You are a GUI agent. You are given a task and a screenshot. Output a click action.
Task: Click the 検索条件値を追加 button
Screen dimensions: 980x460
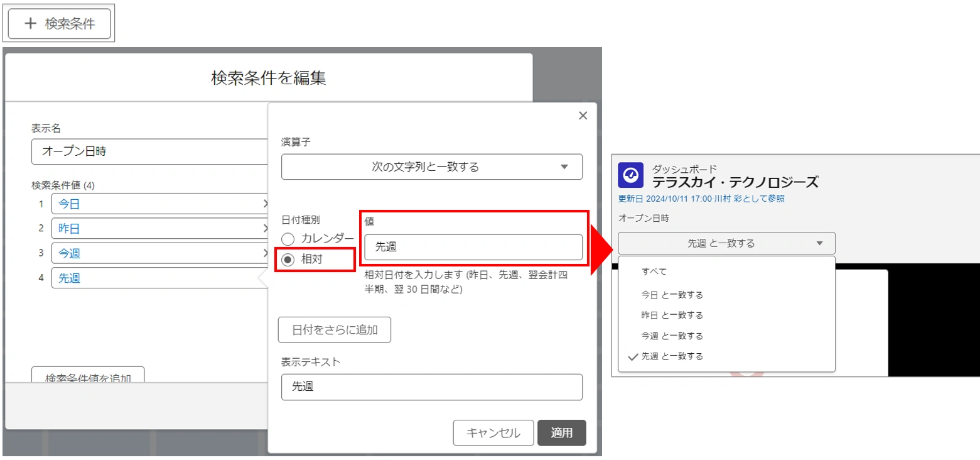(88, 375)
